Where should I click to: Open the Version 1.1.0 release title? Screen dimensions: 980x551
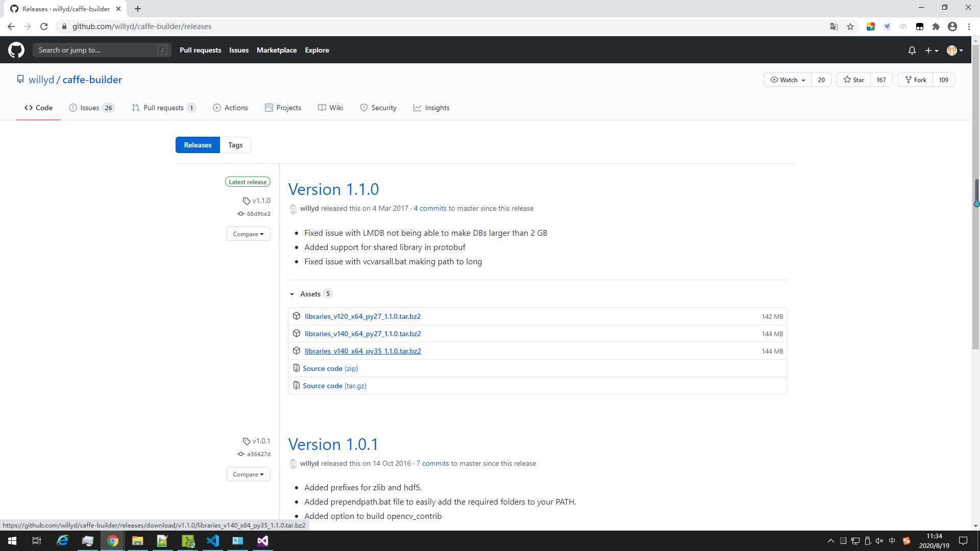point(333,189)
